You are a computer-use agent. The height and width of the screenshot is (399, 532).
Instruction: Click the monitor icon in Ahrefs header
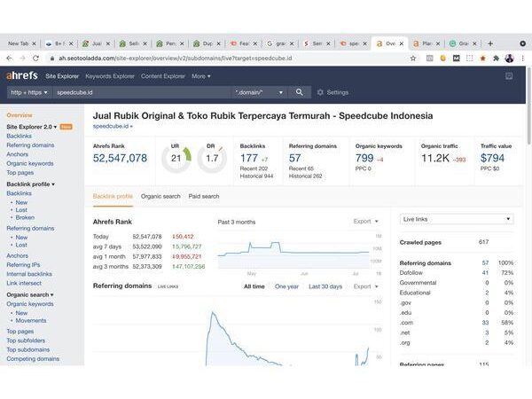point(509,76)
